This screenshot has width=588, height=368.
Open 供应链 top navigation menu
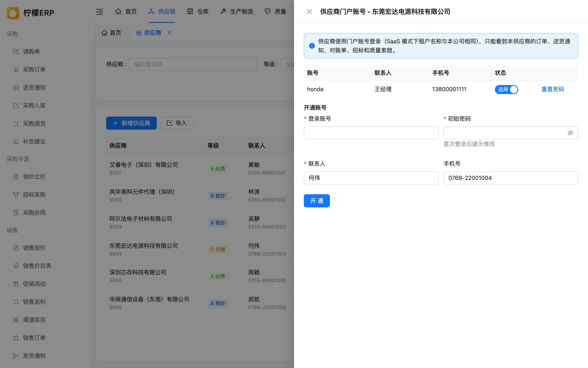[x=162, y=11]
